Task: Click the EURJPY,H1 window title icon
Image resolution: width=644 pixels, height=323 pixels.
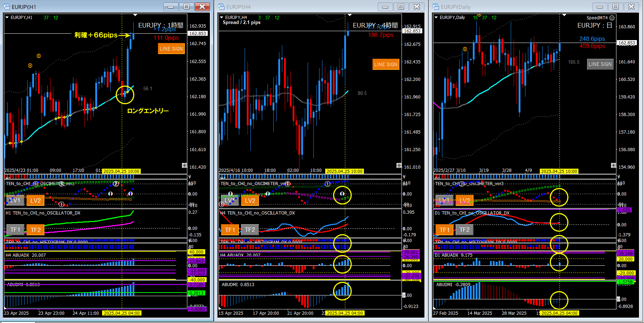Action: (x=7, y=7)
